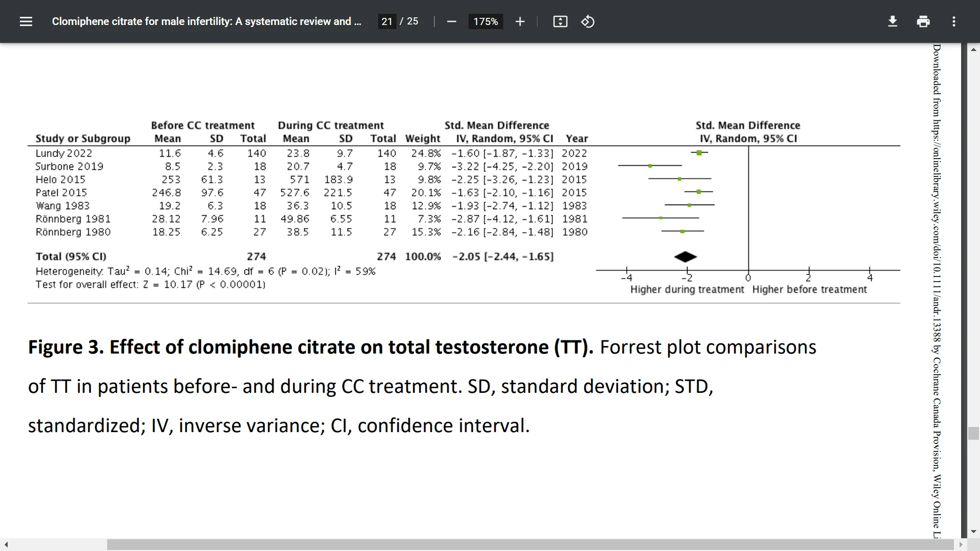Click the zoom out minus button

(452, 21)
